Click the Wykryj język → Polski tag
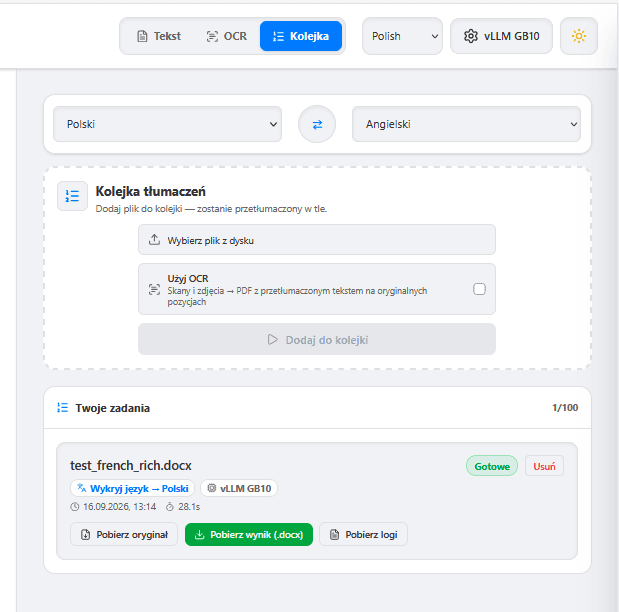The image size is (619, 612). (x=133, y=488)
